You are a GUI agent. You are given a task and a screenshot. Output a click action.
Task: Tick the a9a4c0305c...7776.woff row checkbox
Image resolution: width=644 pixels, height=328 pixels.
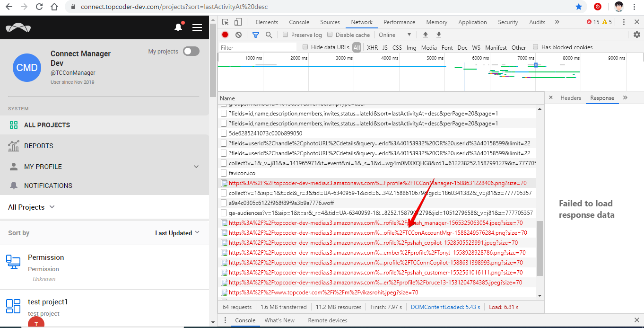224,203
